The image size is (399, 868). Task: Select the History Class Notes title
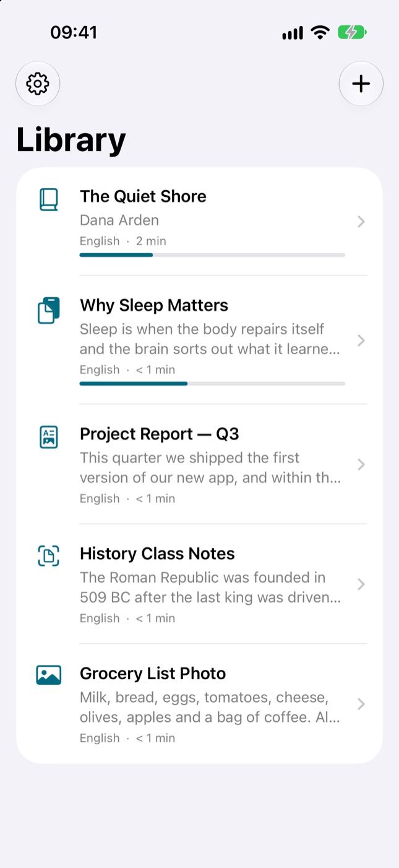(x=157, y=553)
